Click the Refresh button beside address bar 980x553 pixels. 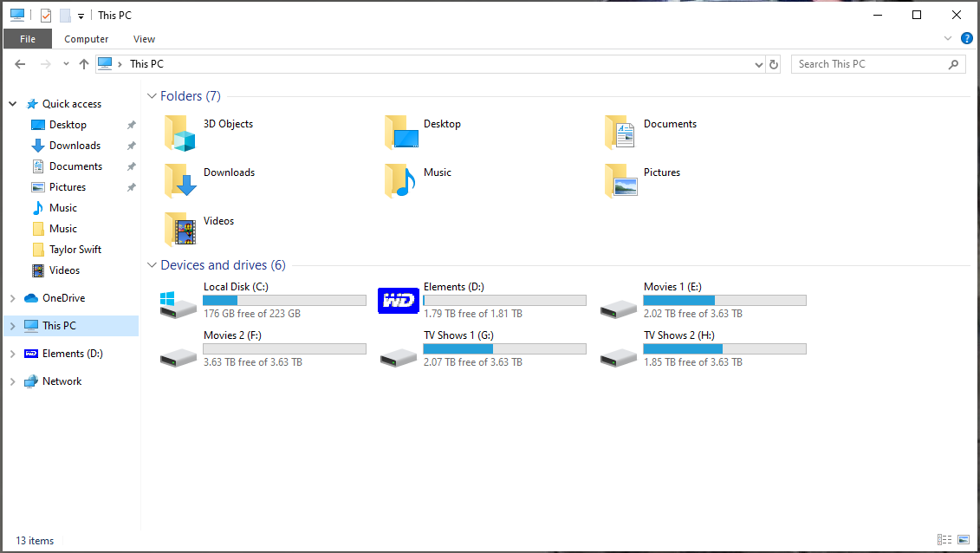click(x=774, y=64)
